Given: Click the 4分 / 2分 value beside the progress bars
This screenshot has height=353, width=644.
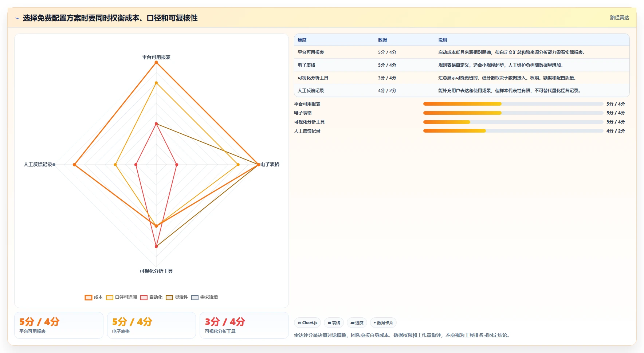Looking at the screenshot, I should point(616,131).
